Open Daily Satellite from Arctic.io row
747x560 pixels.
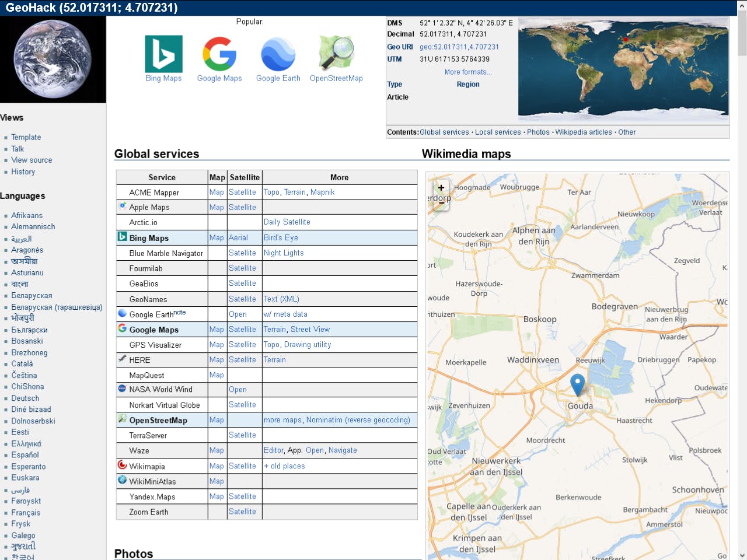pyautogui.click(x=287, y=222)
